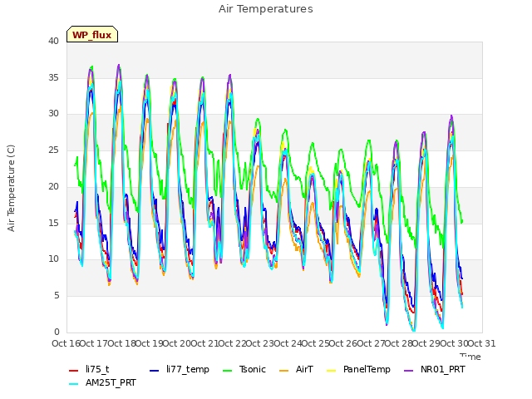Click the red li75_t legend swatch

point(74,371)
